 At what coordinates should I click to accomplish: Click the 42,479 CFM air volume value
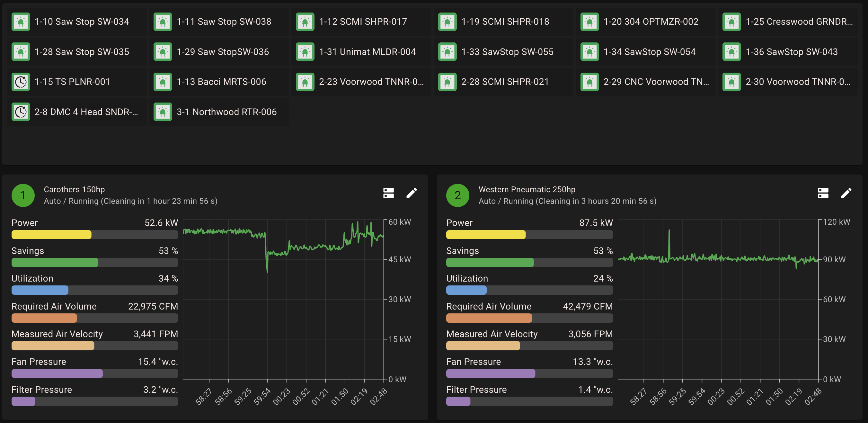[588, 306]
